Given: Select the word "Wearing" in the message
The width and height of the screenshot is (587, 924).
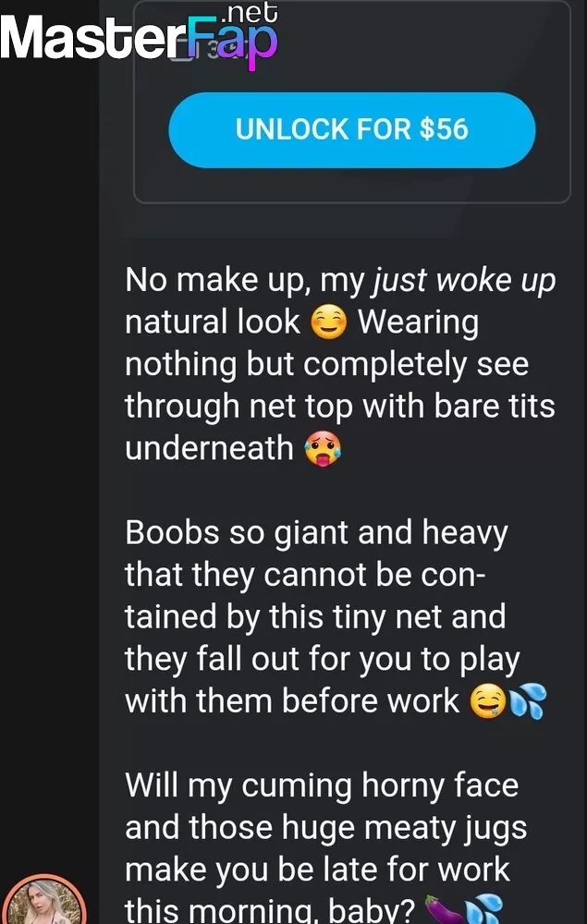Looking at the screenshot, I should pos(418,323).
